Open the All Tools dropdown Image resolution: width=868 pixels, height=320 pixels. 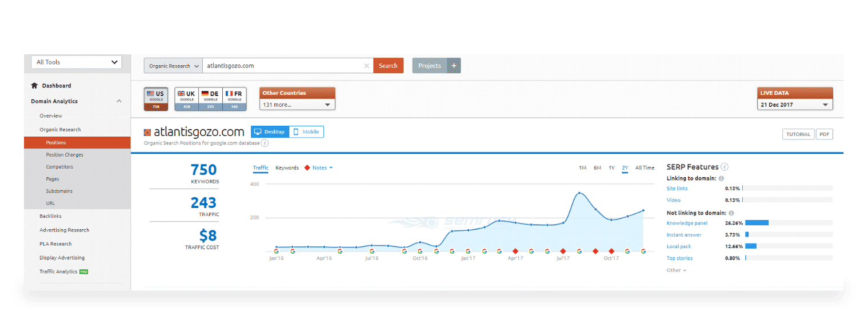(77, 62)
